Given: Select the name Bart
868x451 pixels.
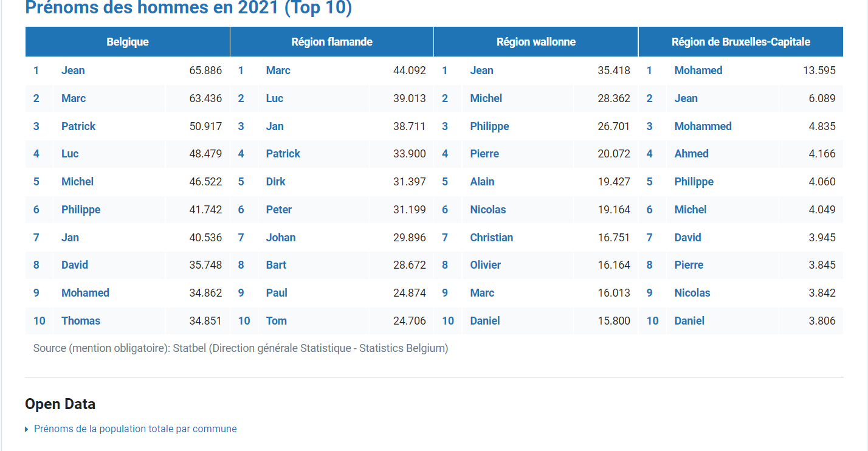Looking at the screenshot, I should pyautogui.click(x=276, y=265).
